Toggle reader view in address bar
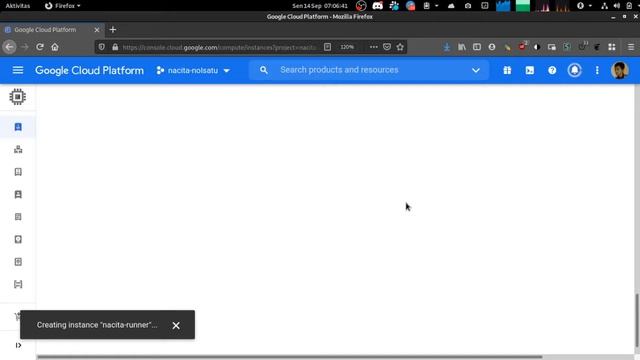The height and width of the screenshot is (360, 640). click(327, 47)
